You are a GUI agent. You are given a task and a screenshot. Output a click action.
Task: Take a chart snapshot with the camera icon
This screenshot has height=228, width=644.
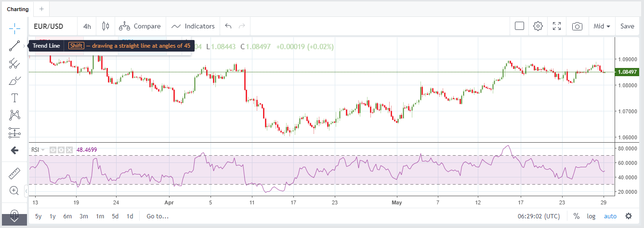click(x=577, y=26)
